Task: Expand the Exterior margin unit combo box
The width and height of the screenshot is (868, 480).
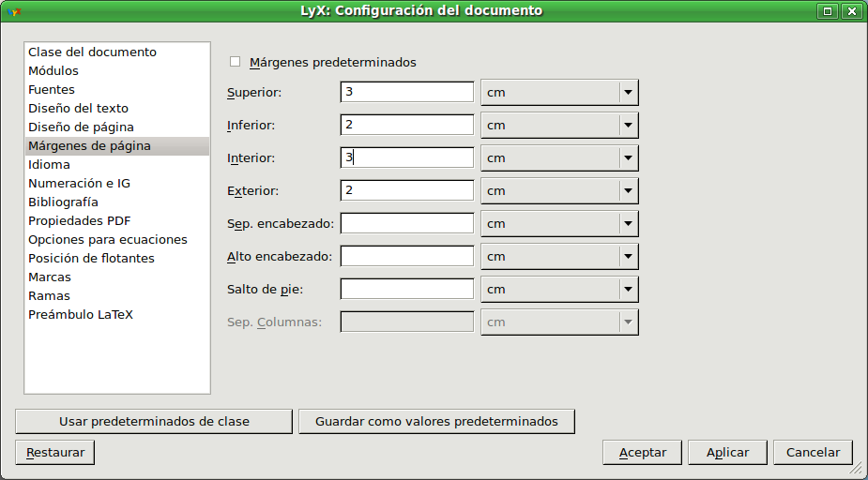Action: [x=559, y=191]
